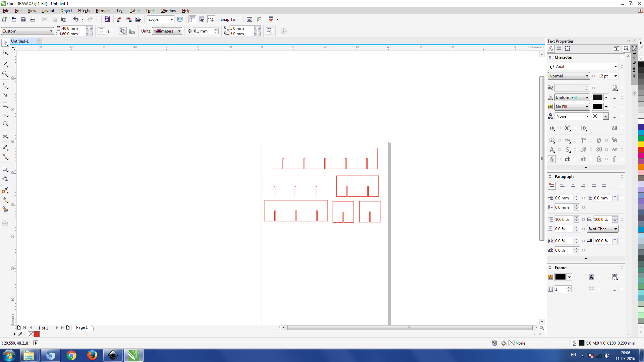Toggle No alignment paragraph button
The image size is (644, 362).
point(552,186)
